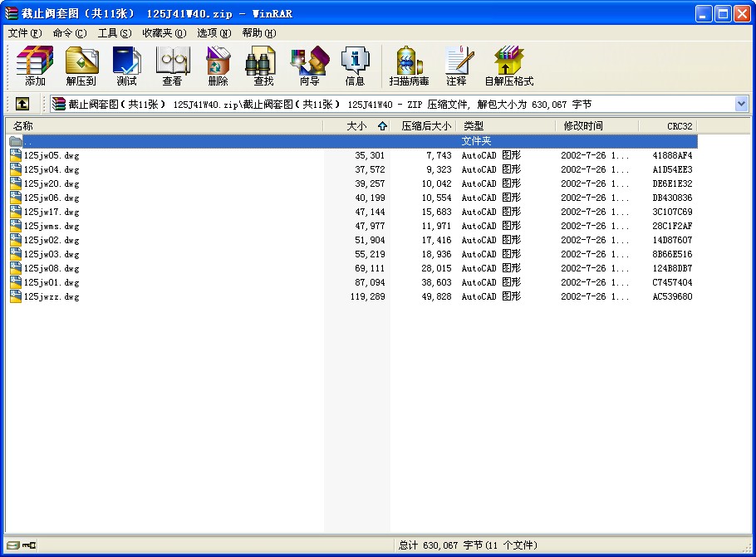
Task: Expand the archive path dropdown arrow
Action: click(741, 104)
